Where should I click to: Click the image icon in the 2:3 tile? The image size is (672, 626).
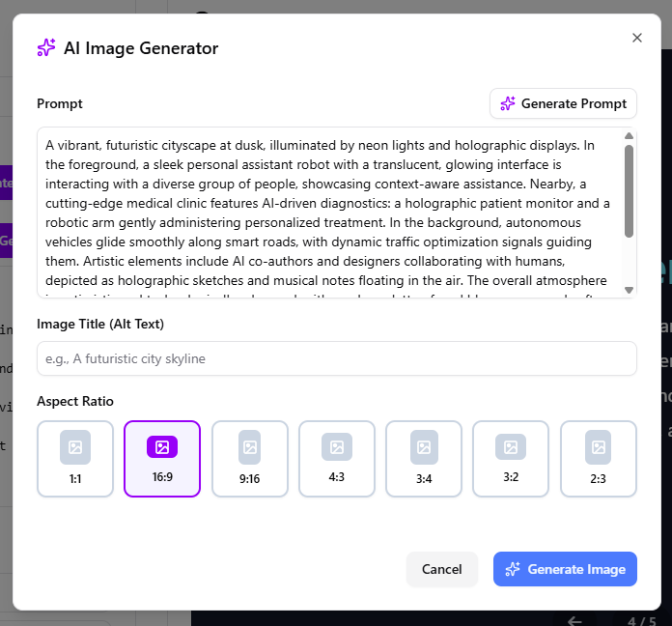click(x=599, y=447)
